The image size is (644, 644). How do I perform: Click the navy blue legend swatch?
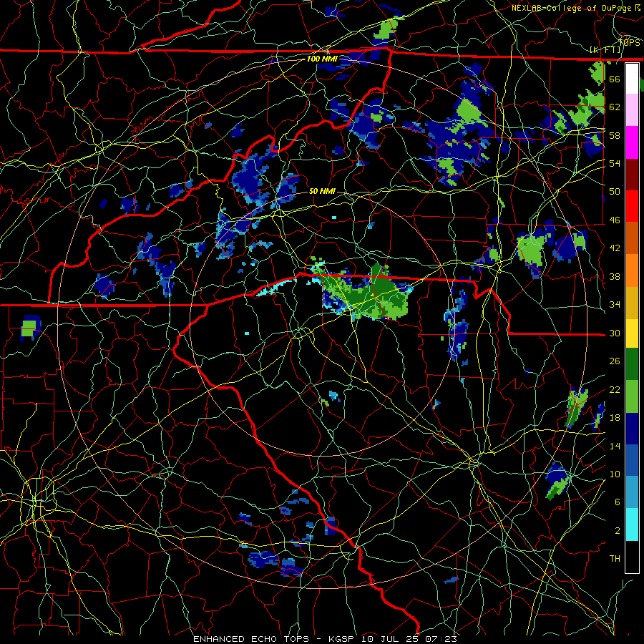click(x=632, y=429)
